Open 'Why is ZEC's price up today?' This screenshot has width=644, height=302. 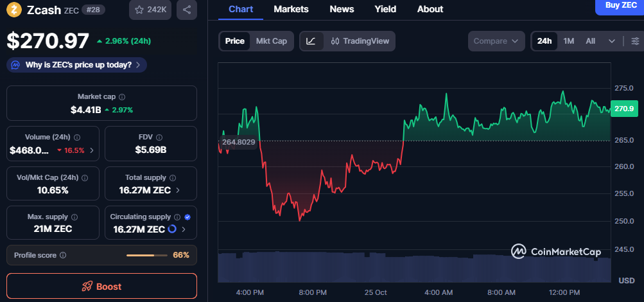[x=77, y=65]
